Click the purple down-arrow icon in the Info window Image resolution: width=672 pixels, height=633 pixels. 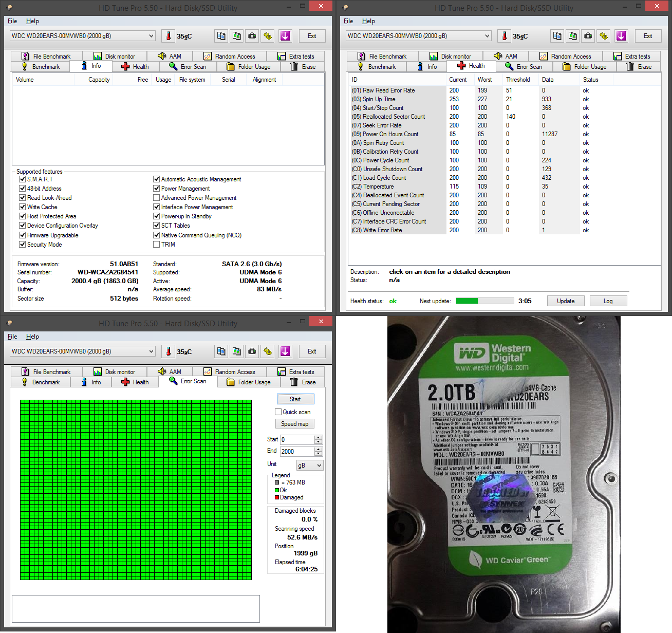coord(285,36)
